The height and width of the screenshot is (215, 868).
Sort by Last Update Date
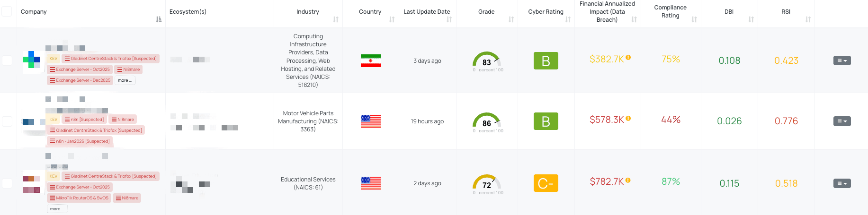[x=449, y=19]
